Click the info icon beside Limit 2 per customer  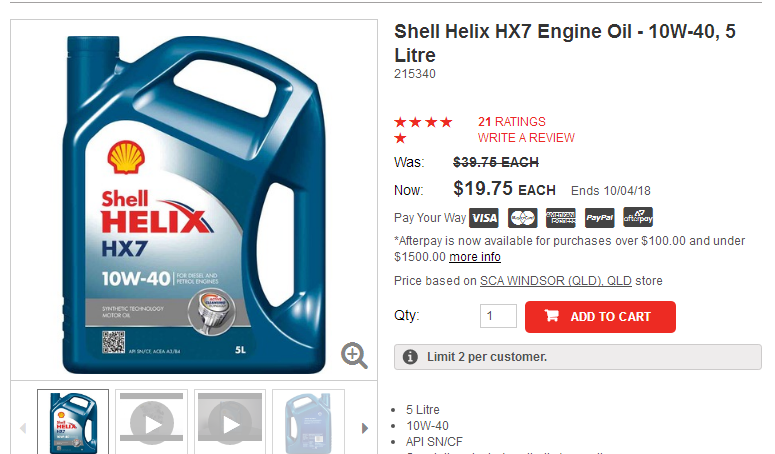click(410, 357)
